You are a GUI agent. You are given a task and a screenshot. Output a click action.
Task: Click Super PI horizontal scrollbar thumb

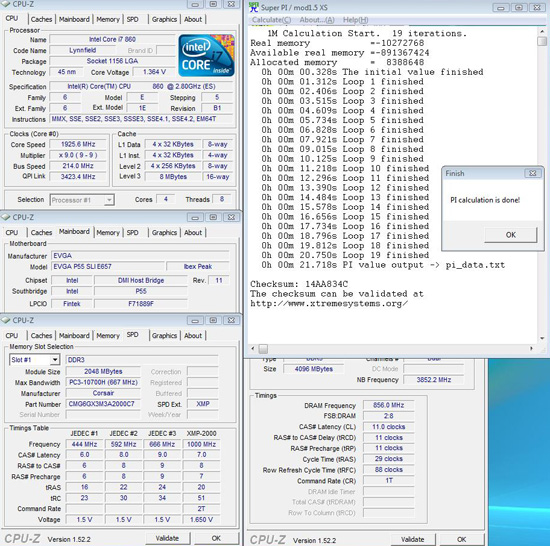click(263, 349)
